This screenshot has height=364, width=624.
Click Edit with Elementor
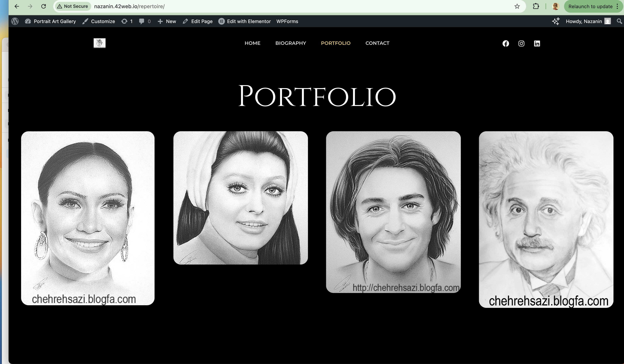pyautogui.click(x=244, y=21)
